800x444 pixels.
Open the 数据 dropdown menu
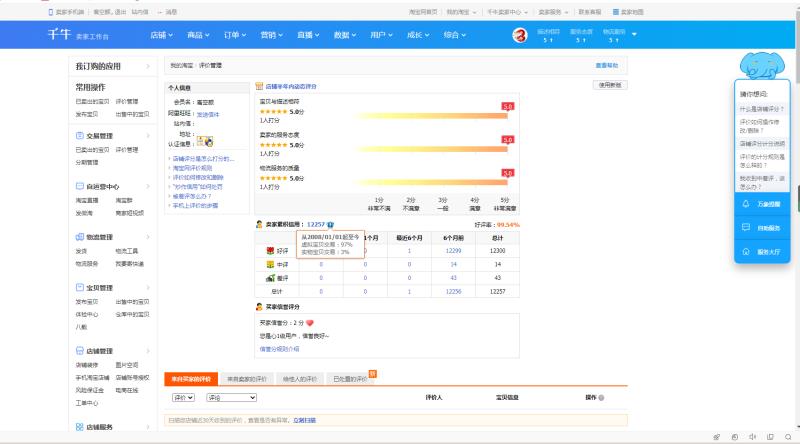(345, 35)
